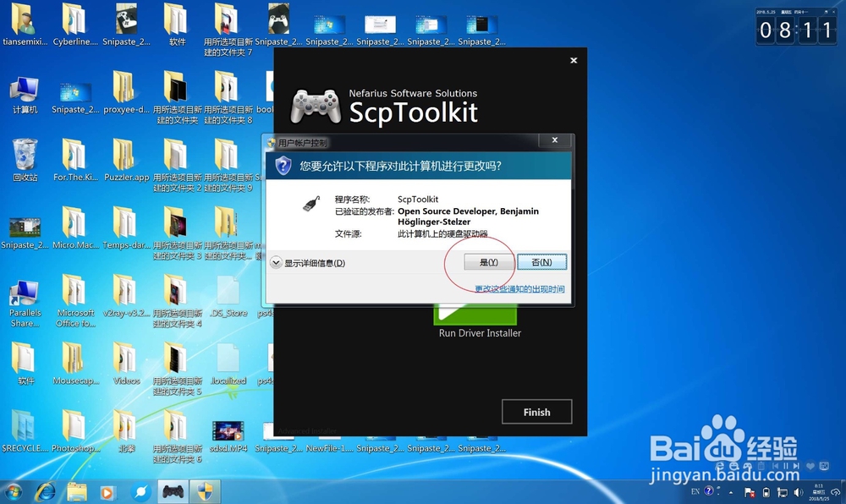Select the Cyberline folder icon
Screen dimensions: 846x504
click(x=75, y=25)
